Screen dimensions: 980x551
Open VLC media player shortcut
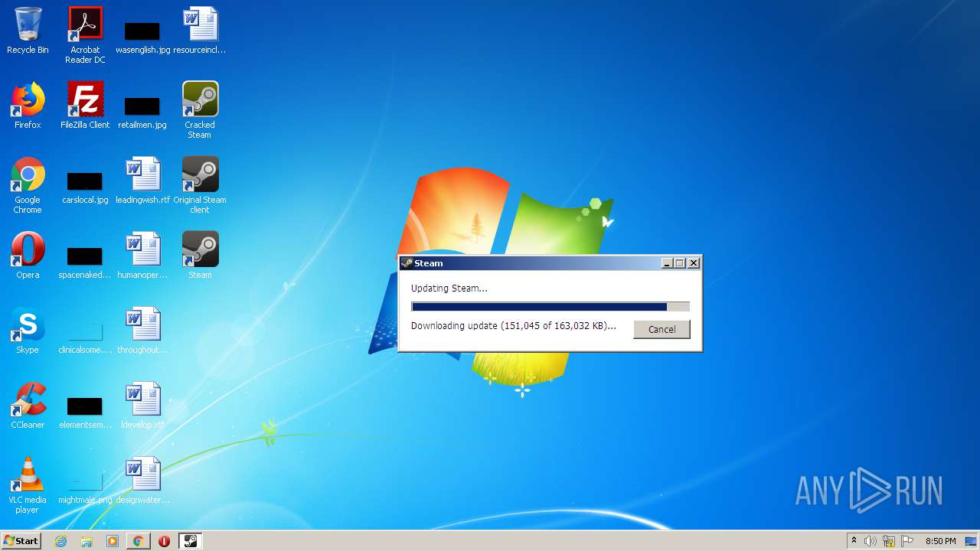tap(28, 485)
